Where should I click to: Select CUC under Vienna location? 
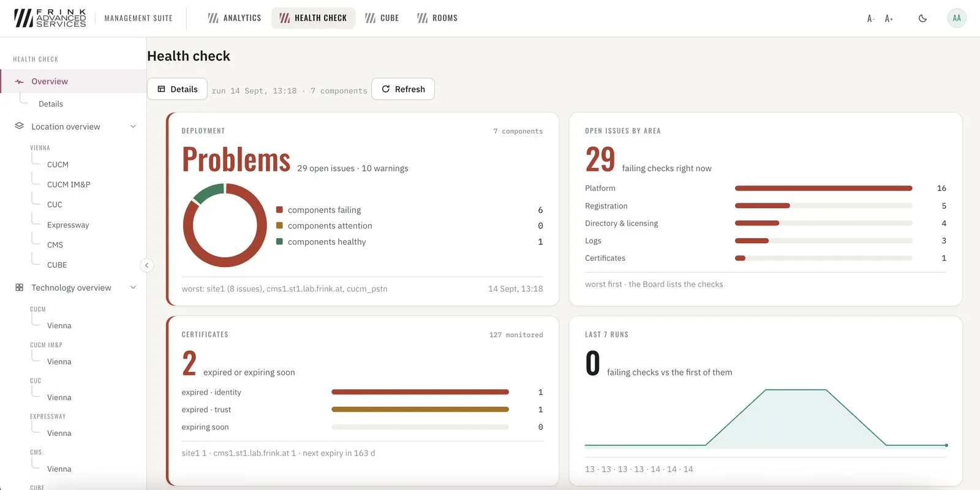tap(55, 205)
